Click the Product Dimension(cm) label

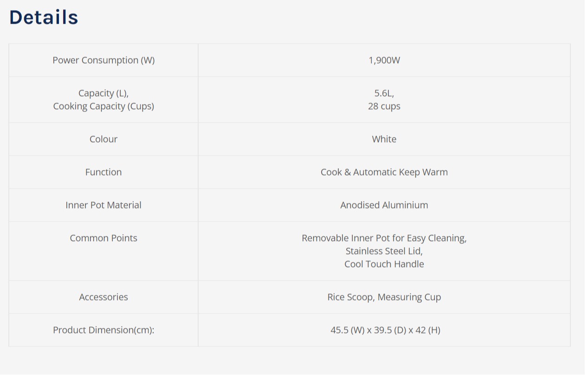pyautogui.click(x=103, y=330)
